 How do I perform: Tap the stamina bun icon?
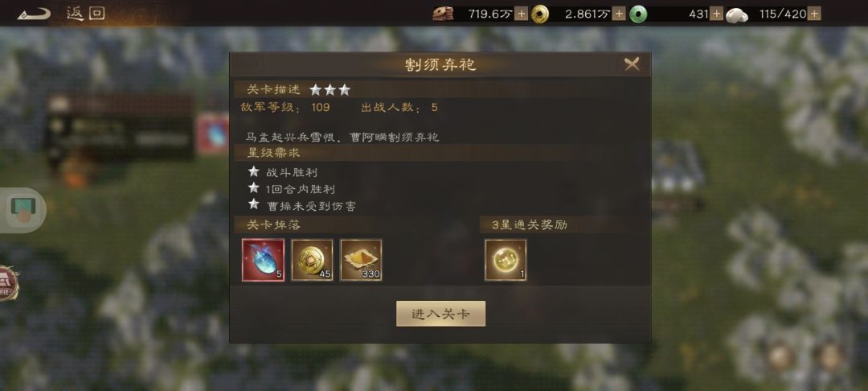(737, 14)
